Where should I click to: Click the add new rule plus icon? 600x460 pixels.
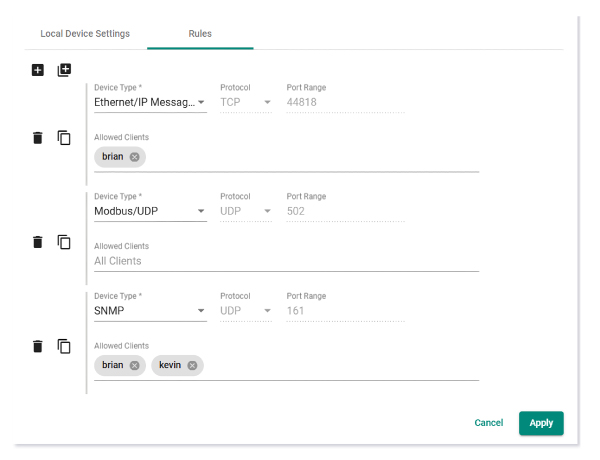[38, 70]
